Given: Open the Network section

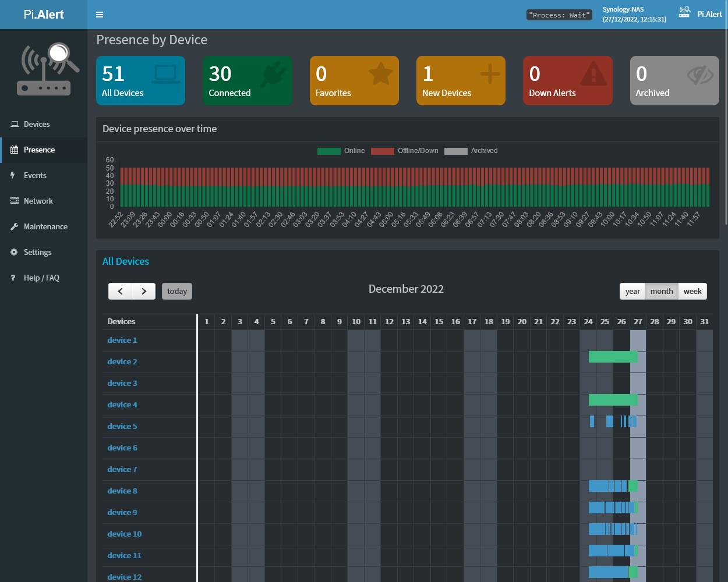Looking at the screenshot, I should tap(39, 201).
